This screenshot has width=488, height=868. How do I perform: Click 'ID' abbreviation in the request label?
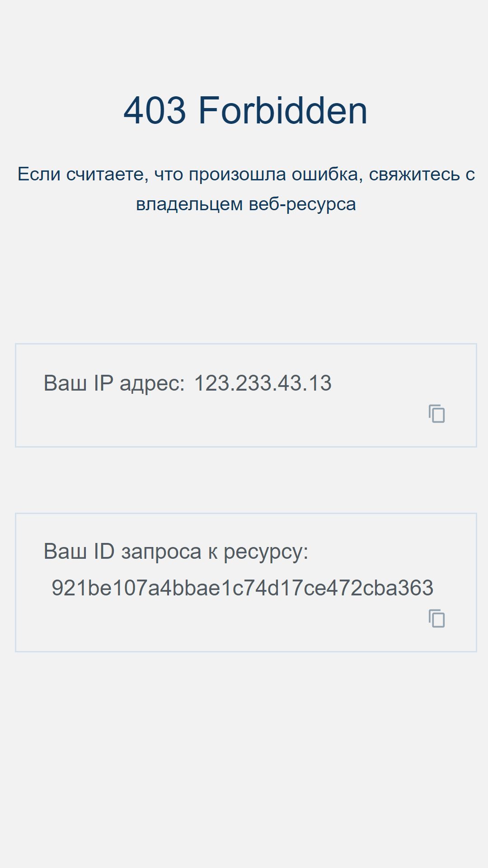tap(104, 552)
